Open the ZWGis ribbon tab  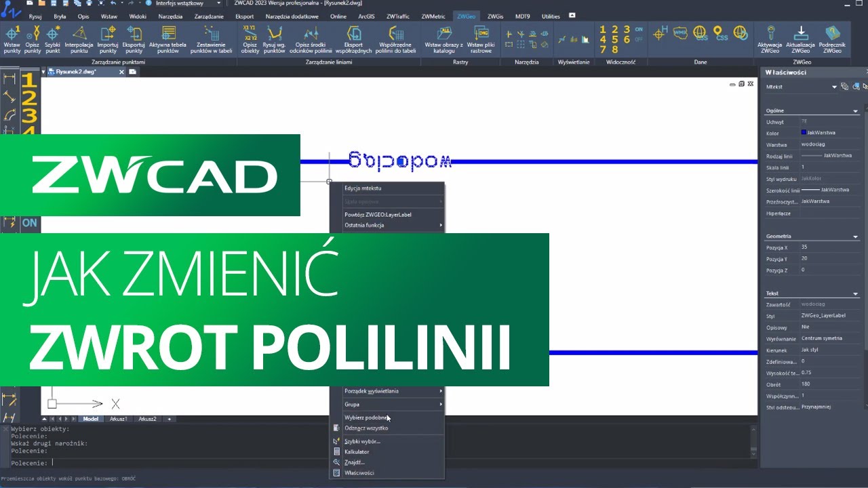pos(495,16)
